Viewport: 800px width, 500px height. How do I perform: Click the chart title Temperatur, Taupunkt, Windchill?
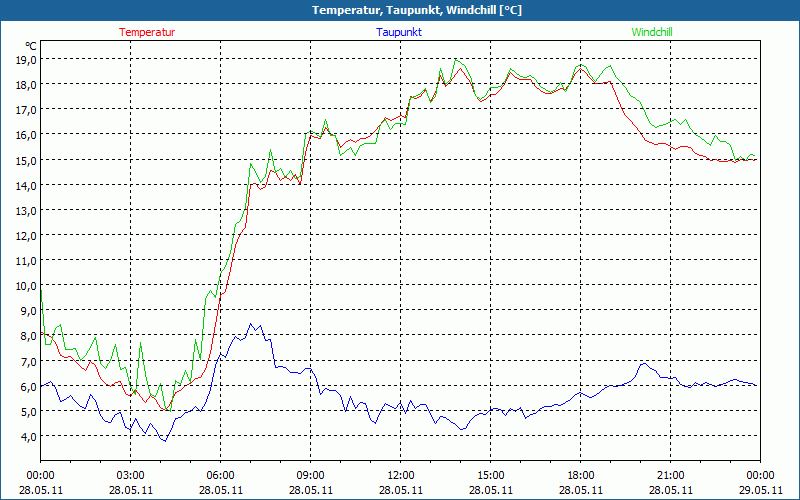tap(417, 10)
